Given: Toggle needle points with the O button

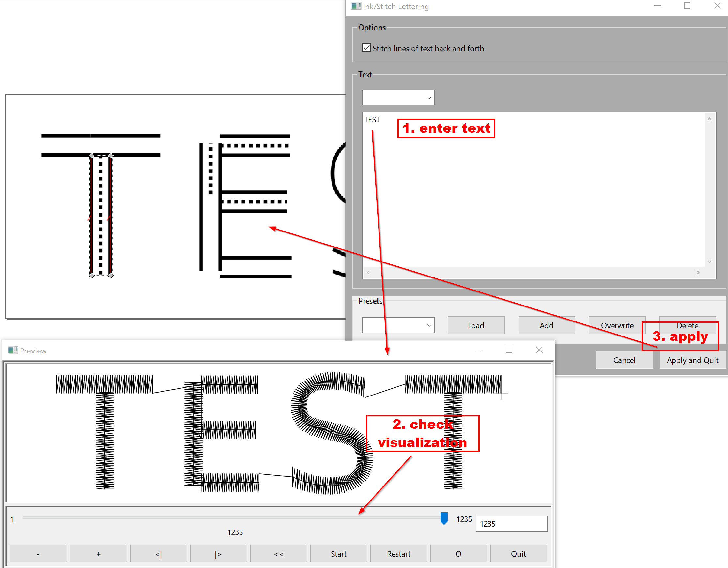Looking at the screenshot, I should [x=458, y=554].
